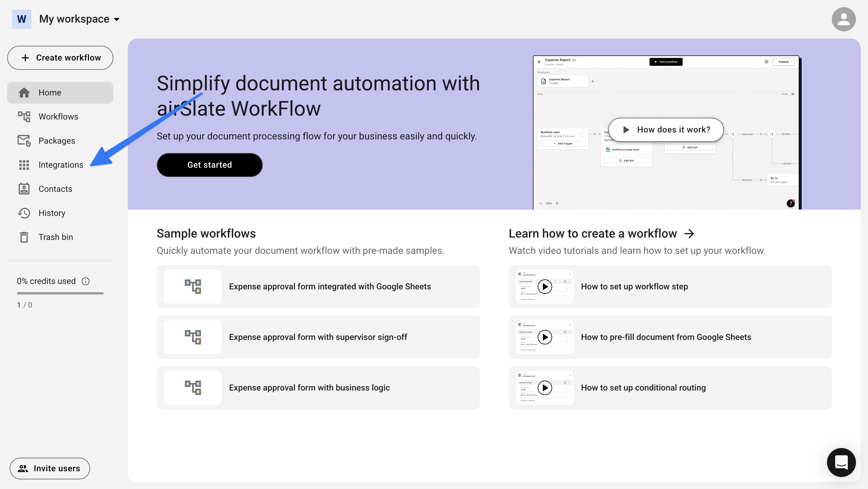The width and height of the screenshot is (868, 489).
Task: Click the credits usage progress bar
Action: (x=60, y=294)
